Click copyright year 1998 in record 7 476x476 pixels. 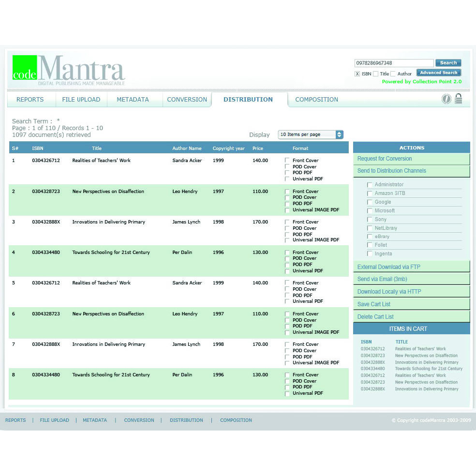(218, 344)
